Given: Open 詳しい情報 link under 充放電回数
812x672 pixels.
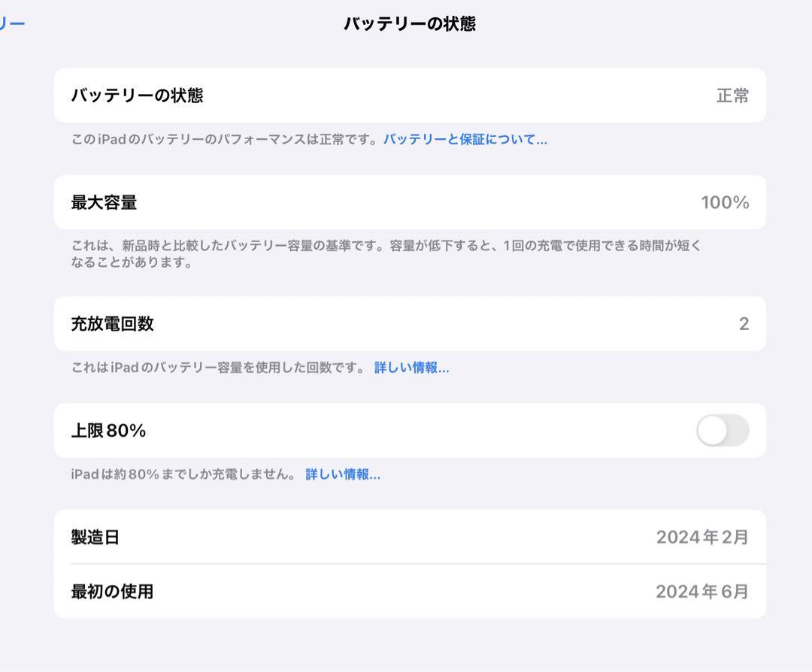Looking at the screenshot, I should pyautogui.click(x=411, y=368).
